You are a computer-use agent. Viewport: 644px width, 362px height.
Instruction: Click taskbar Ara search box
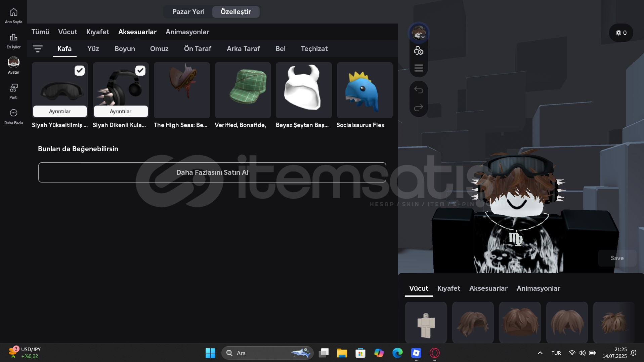pos(267,353)
